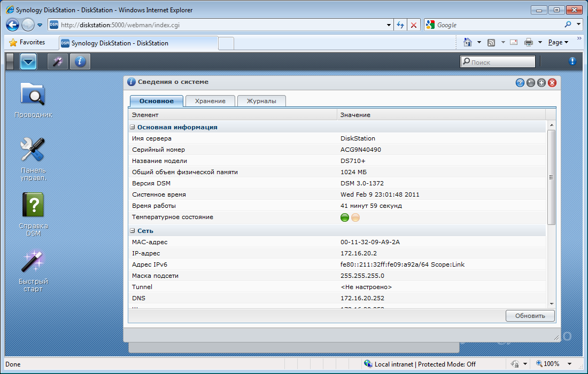
Task: Click the search magnifier icon
Action: coord(568,25)
